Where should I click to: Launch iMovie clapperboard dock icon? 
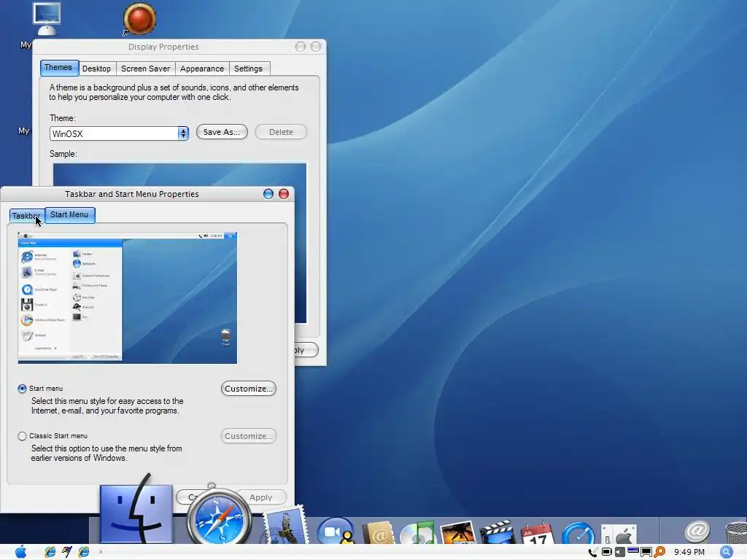tap(498, 532)
